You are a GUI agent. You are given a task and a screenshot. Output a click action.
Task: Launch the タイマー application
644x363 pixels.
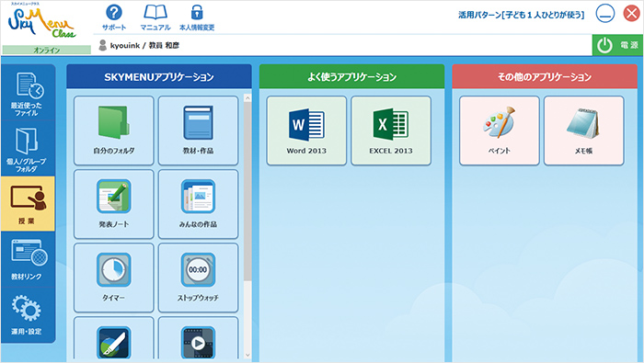click(x=114, y=278)
